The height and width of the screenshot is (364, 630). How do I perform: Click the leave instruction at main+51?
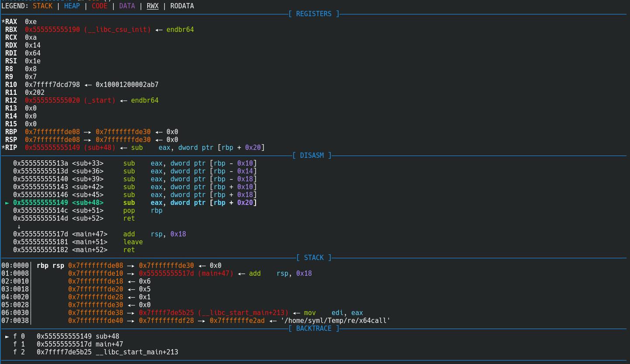tap(133, 242)
